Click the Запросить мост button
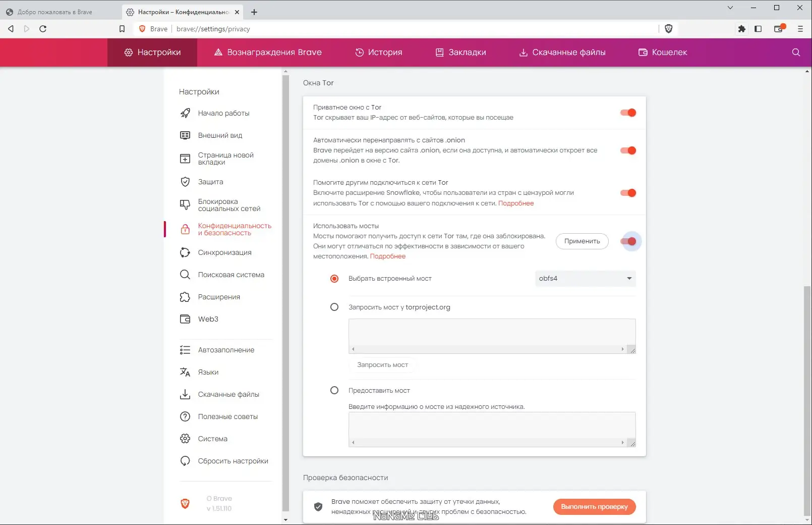The width and height of the screenshot is (812, 525). [x=382, y=365]
